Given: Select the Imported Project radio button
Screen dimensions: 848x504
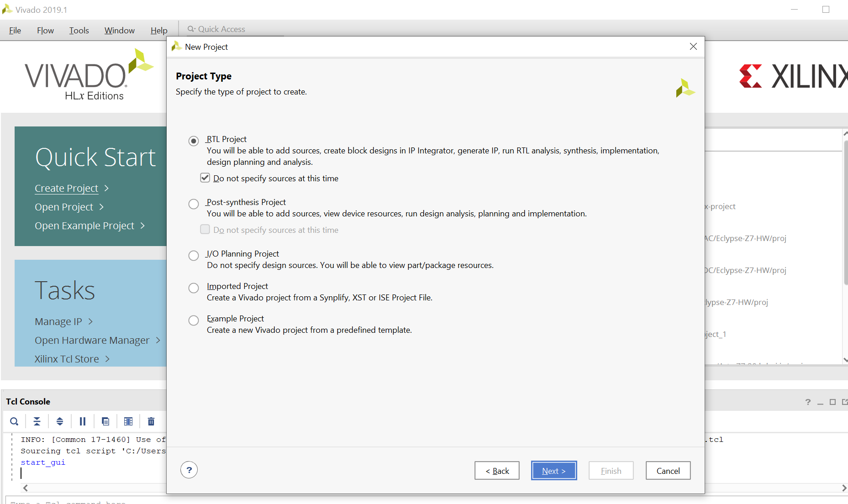Looking at the screenshot, I should coord(194,288).
